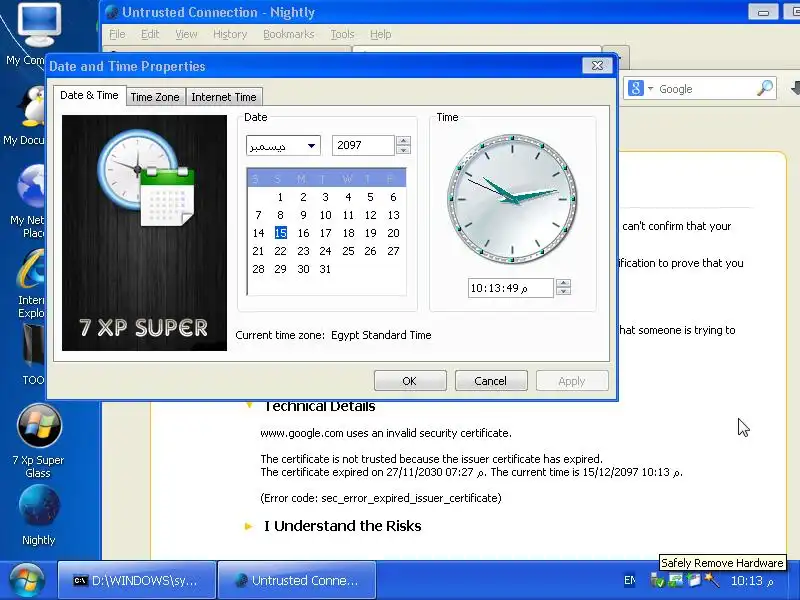The width and height of the screenshot is (800, 600).
Task: Click OK in Date and Time Properties
Action: (x=410, y=381)
